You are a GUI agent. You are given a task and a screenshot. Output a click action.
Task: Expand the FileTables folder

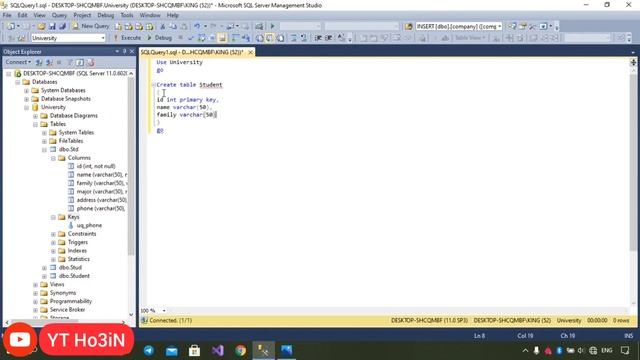(x=44, y=141)
